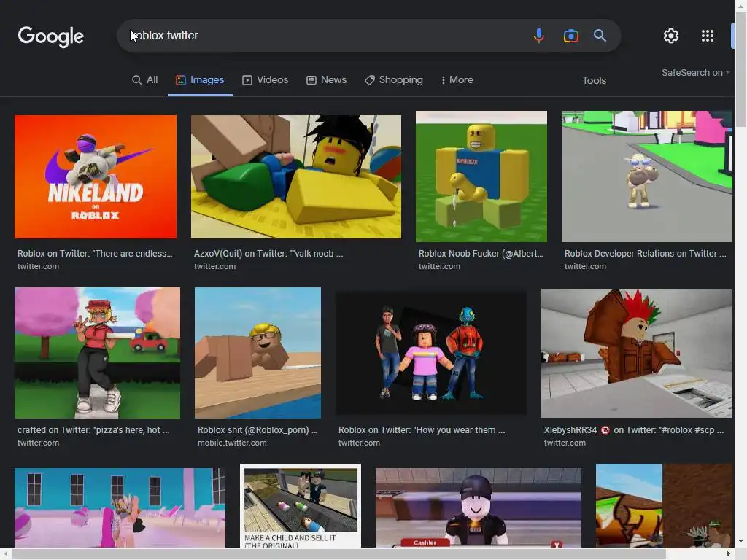Image resolution: width=747 pixels, height=560 pixels.
Task: Open the SafeSearch on dropdown
Action: coord(695,73)
